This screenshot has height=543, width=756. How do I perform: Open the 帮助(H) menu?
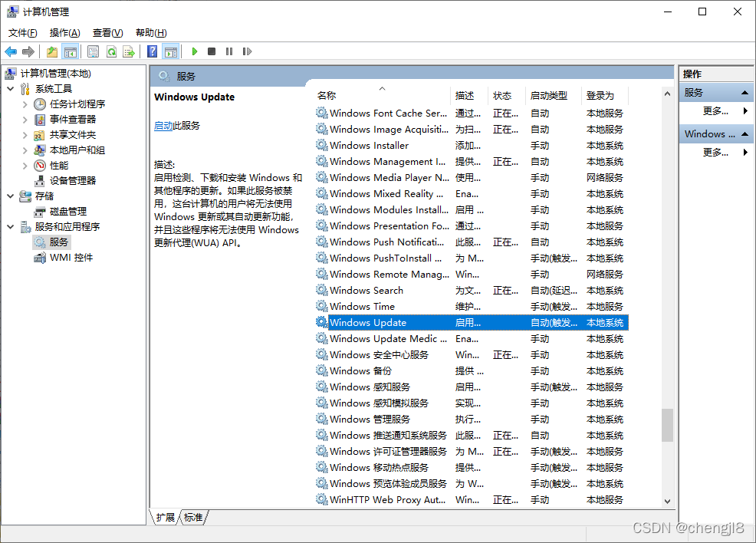[x=151, y=33]
